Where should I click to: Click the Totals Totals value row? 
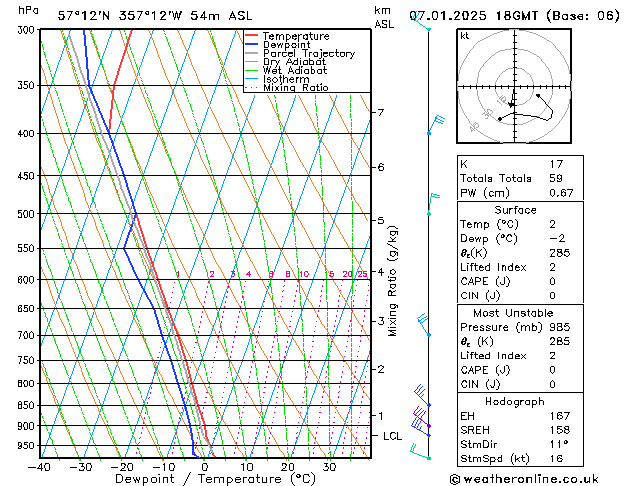point(512,178)
